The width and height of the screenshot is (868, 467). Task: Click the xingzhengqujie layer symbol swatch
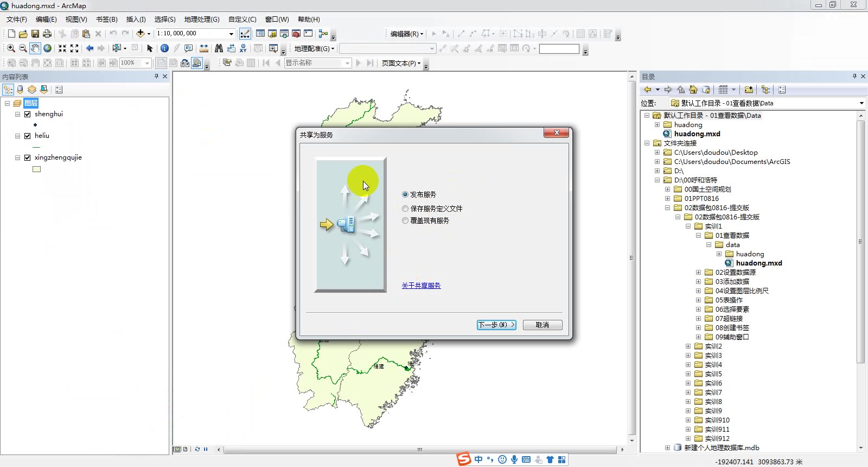coord(36,169)
